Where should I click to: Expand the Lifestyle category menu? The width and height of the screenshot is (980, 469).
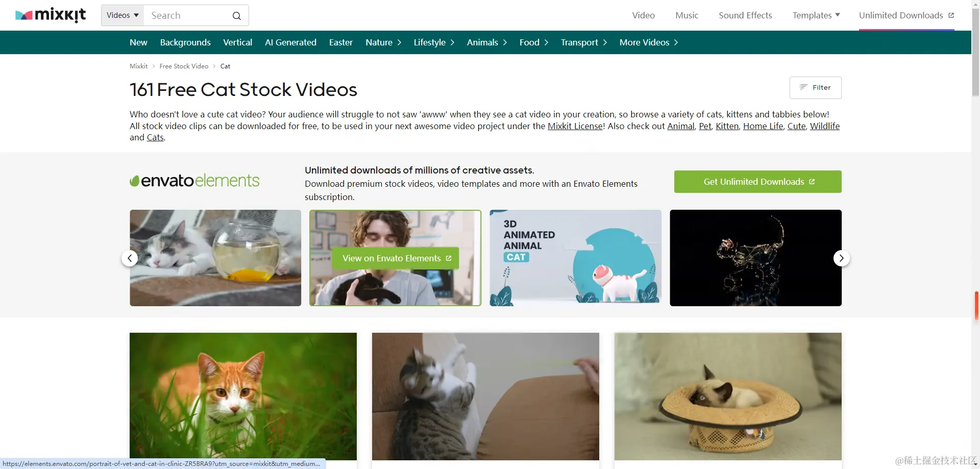tap(434, 42)
